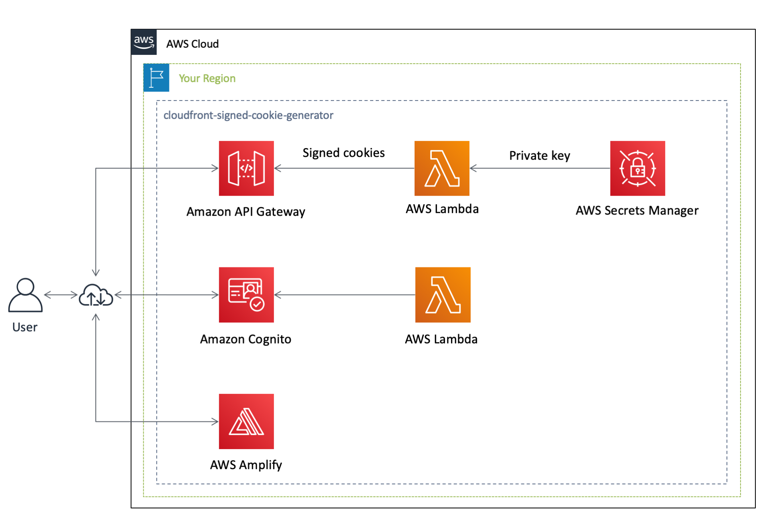Screen dimensions: 769x532
Task: Select the Amazon Cognito icon
Action: (246, 295)
